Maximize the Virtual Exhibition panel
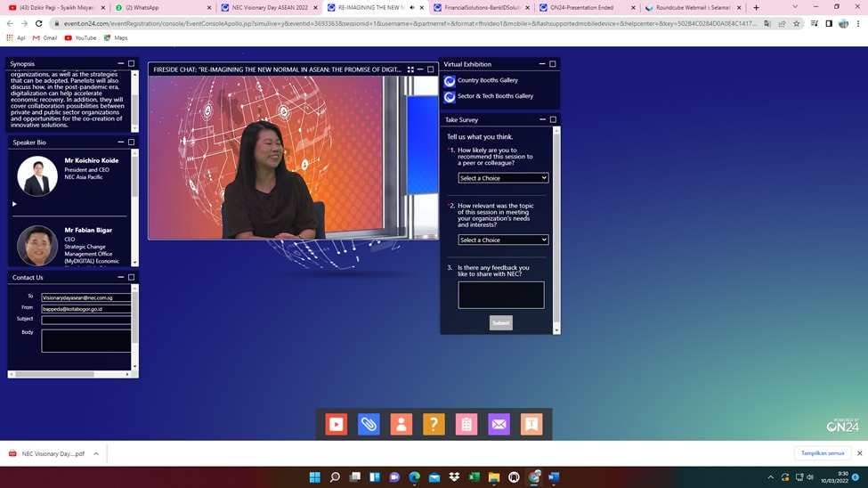This screenshot has width=868, height=488. 553,64
